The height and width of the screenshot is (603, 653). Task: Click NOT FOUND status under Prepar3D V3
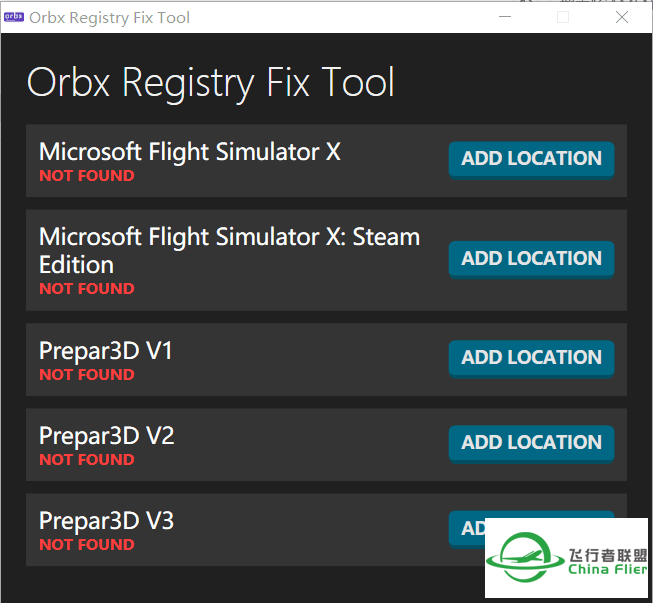click(x=87, y=545)
